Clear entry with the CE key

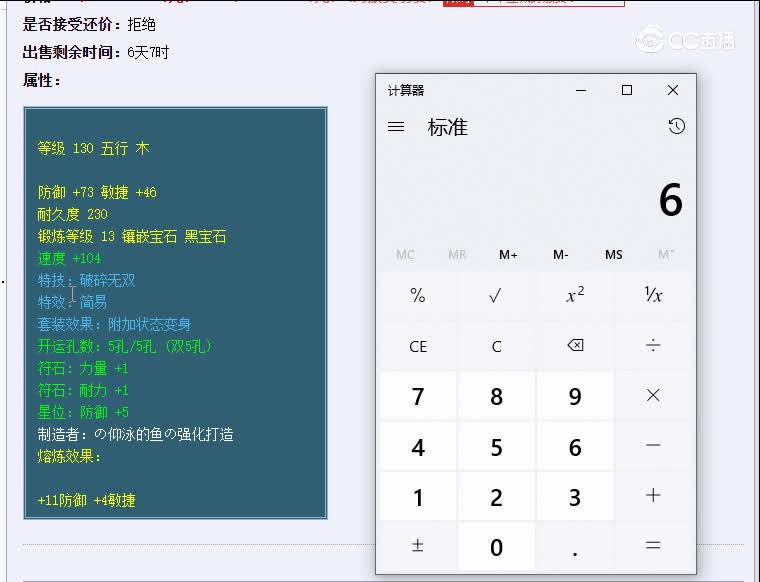tap(418, 346)
